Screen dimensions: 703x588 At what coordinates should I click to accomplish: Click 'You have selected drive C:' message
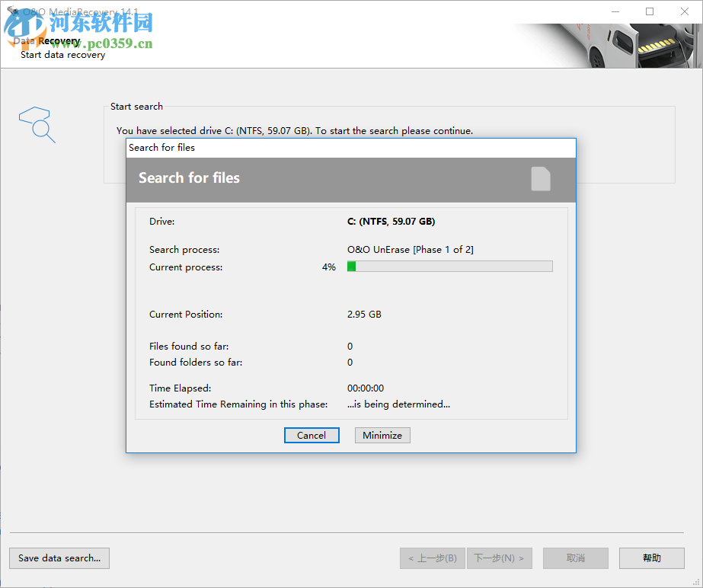click(295, 130)
